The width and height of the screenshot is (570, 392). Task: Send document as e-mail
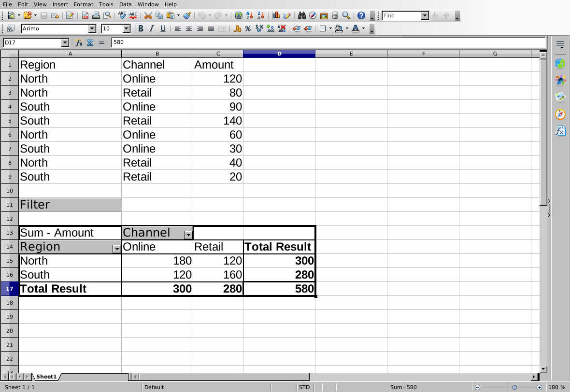pyautogui.click(x=55, y=15)
